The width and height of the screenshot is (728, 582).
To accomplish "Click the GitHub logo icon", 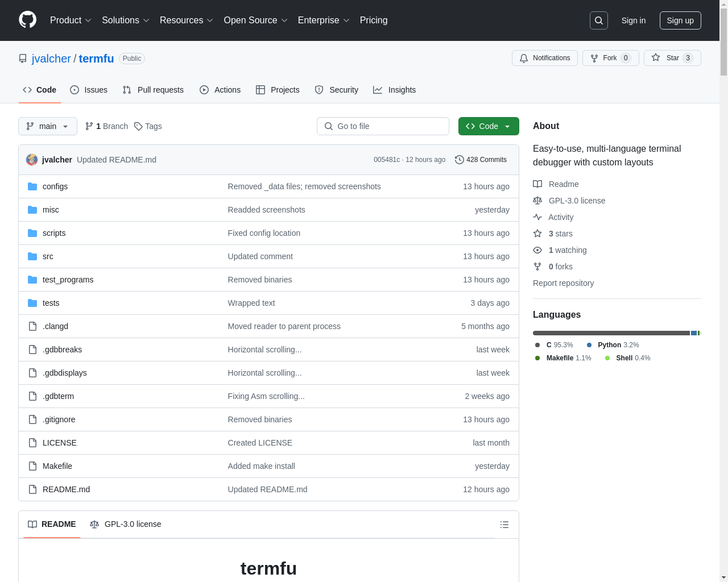I will [x=28, y=20].
